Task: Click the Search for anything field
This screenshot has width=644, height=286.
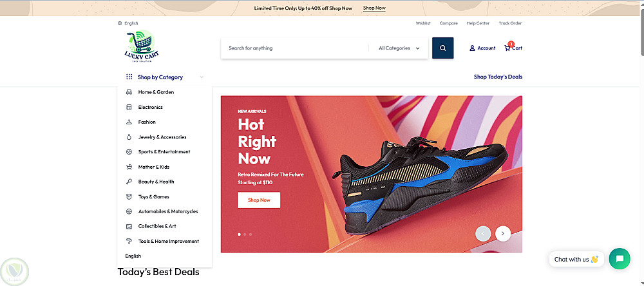Action: point(294,48)
